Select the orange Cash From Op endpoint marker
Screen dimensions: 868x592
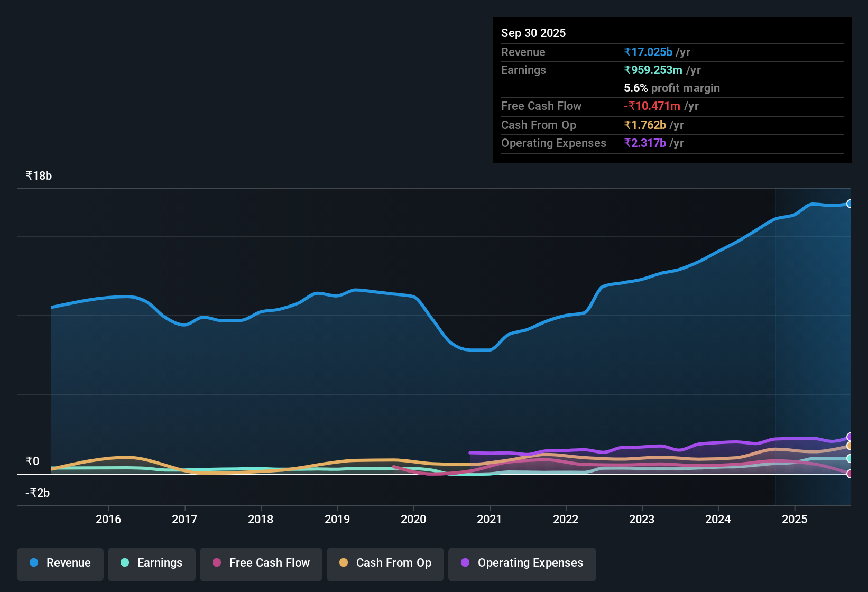tap(850, 447)
